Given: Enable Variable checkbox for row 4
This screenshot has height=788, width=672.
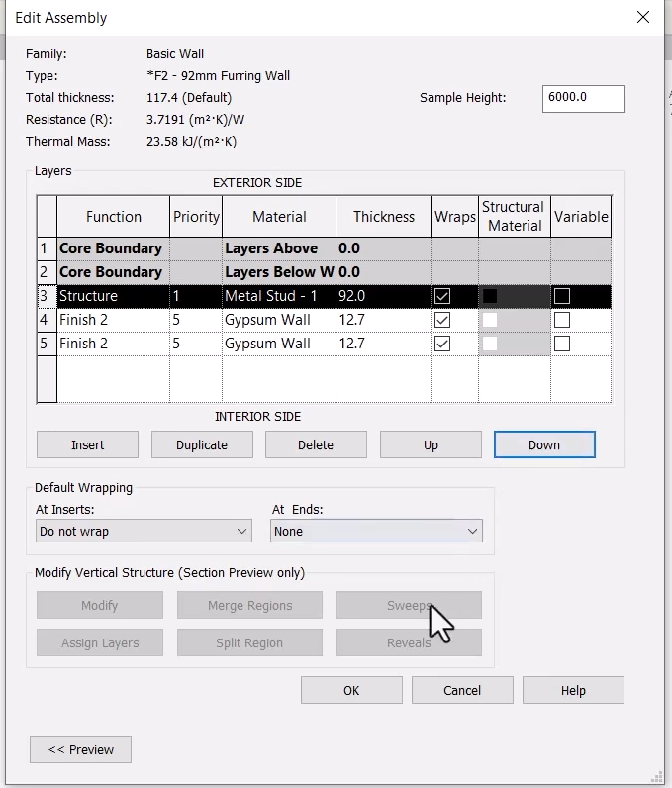Looking at the screenshot, I should [x=562, y=320].
